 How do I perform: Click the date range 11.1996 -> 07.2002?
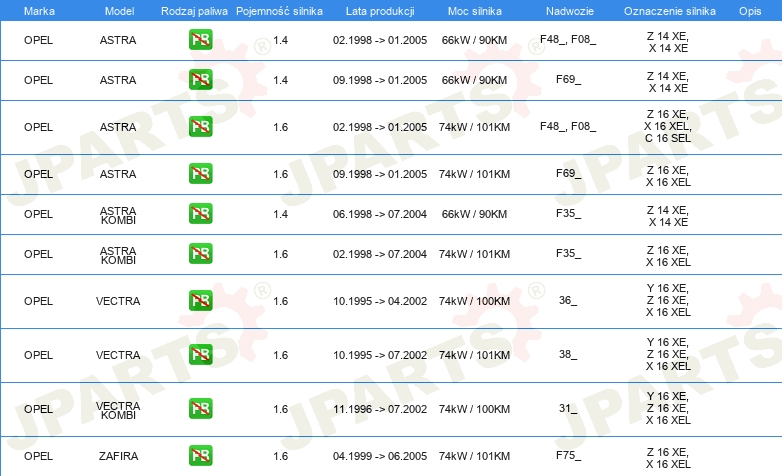(x=380, y=409)
